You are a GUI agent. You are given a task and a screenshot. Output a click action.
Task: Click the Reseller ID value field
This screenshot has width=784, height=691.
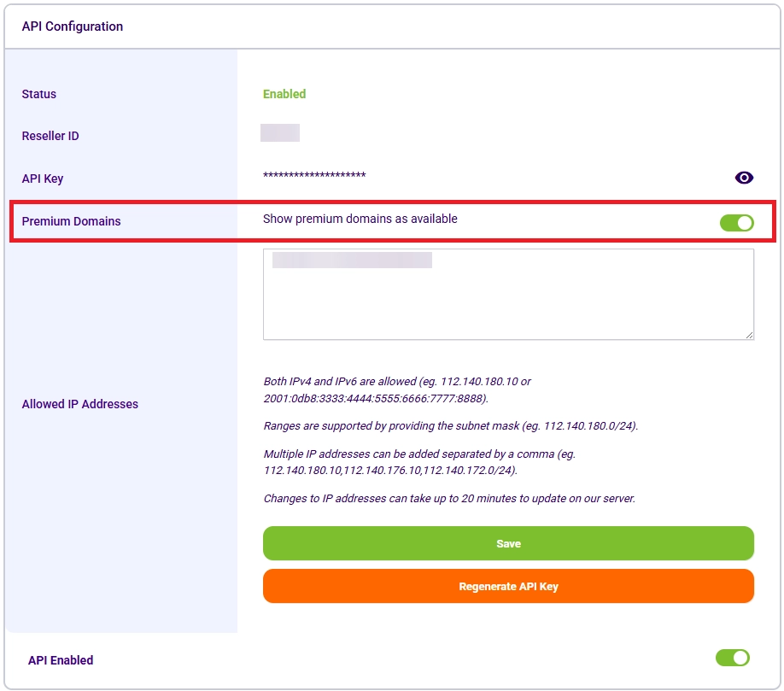coord(282,133)
